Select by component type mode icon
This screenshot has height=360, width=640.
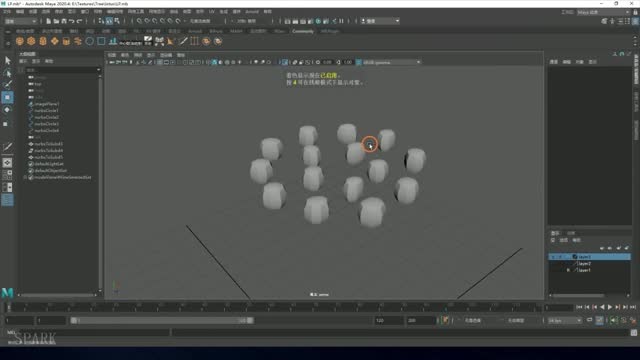click(x=117, y=21)
